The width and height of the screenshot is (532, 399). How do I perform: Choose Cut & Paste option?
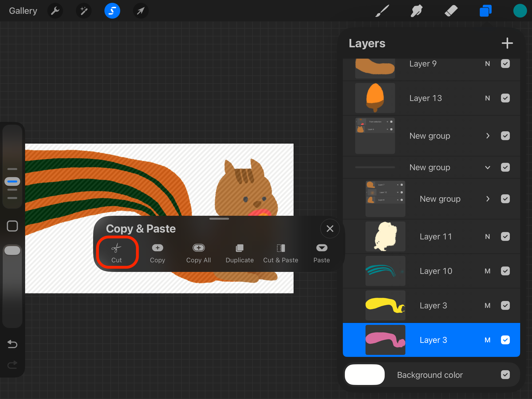(x=281, y=253)
